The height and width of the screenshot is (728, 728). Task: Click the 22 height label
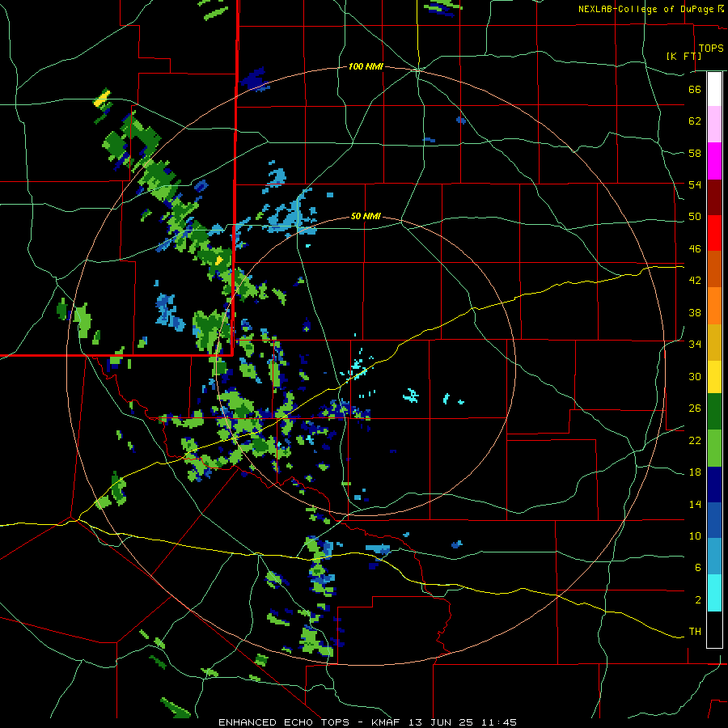pos(695,441)
